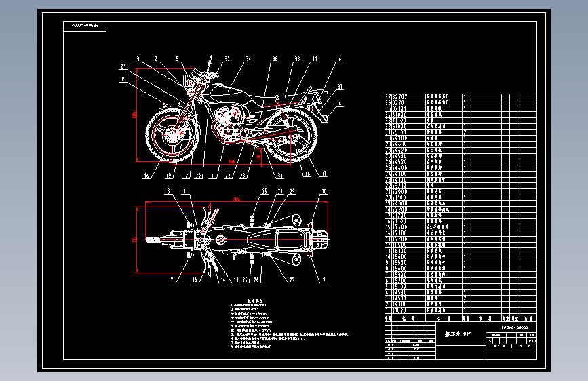The height and width of the screenshot is (381, 588).
Task: Click quantity 2 in parts list row 3
Action: pyautogui.click(x=465, y=298)
